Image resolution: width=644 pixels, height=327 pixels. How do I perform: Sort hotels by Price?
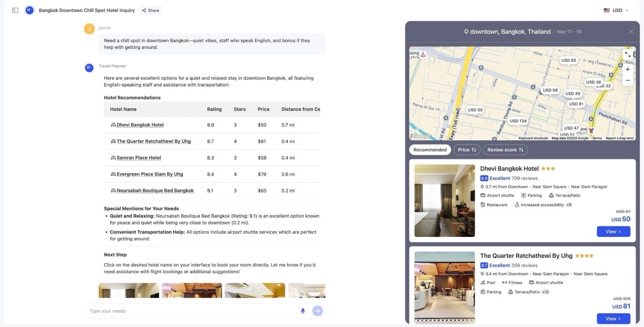[x=467, y=150]
